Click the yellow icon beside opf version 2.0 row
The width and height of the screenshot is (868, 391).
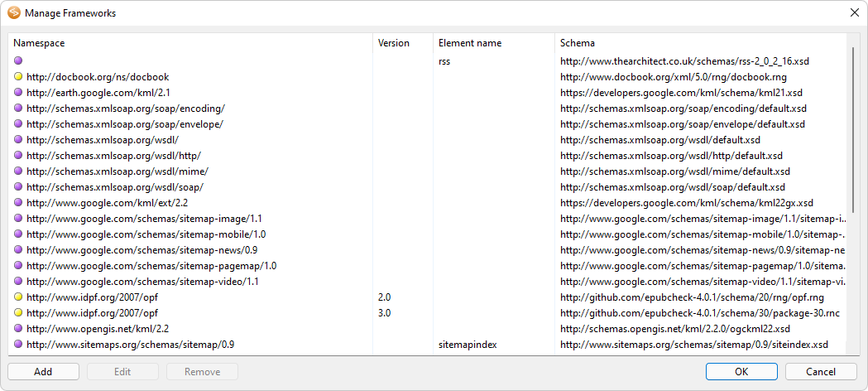pos(18,297)
